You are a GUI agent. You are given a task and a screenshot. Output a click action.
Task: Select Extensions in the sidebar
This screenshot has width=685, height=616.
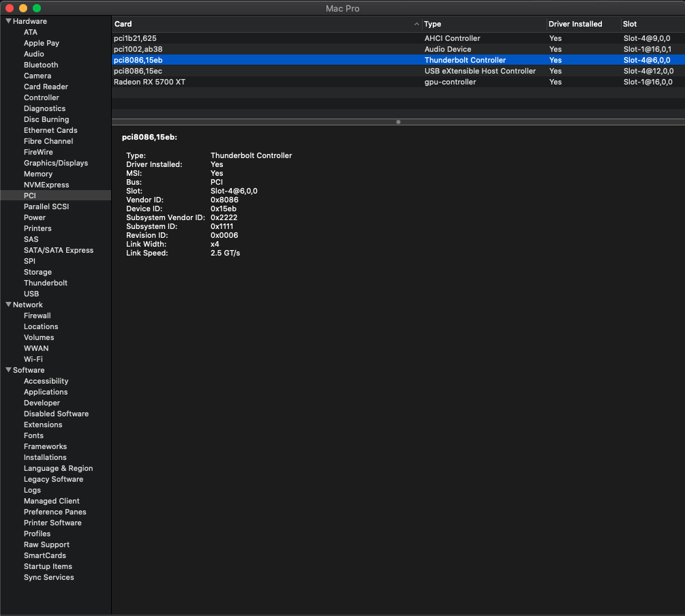coord(43,425)
